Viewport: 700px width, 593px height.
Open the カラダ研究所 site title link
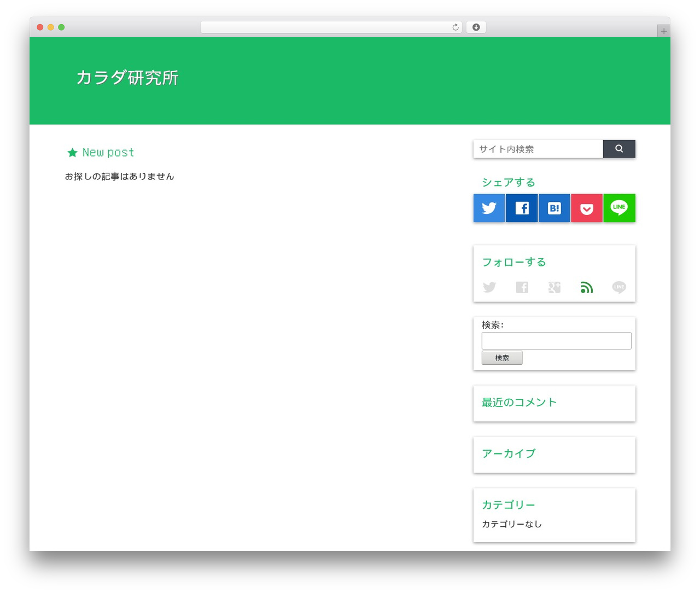pos(127,78)
